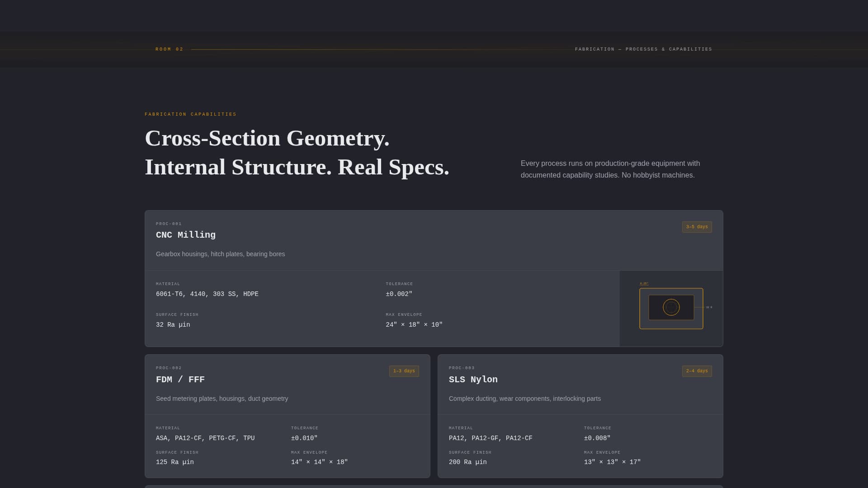Click the cross-section technical drawing diagram
Image resolution: width=868 pixels, height=488 pixels.
point(671,308)
